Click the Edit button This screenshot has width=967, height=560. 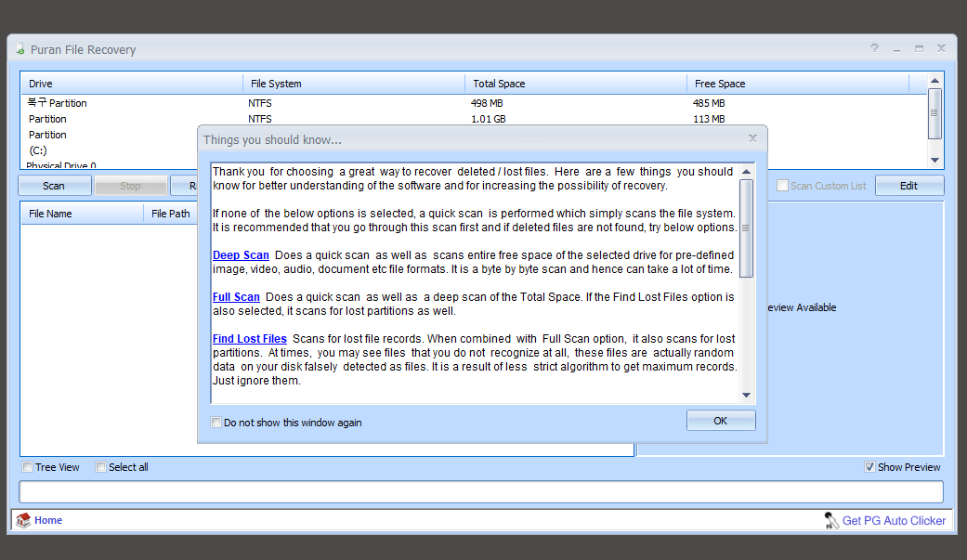click(909, 186)
